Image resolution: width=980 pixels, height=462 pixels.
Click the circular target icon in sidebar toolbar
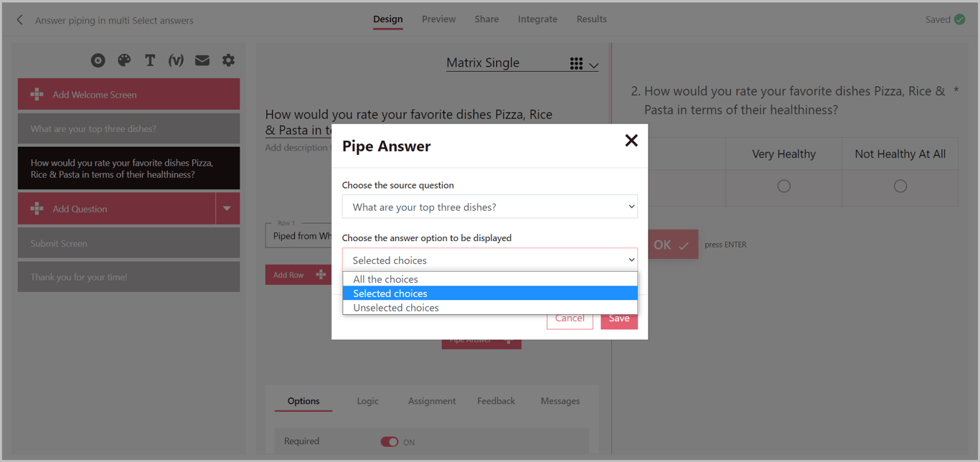tap(98, 61)
